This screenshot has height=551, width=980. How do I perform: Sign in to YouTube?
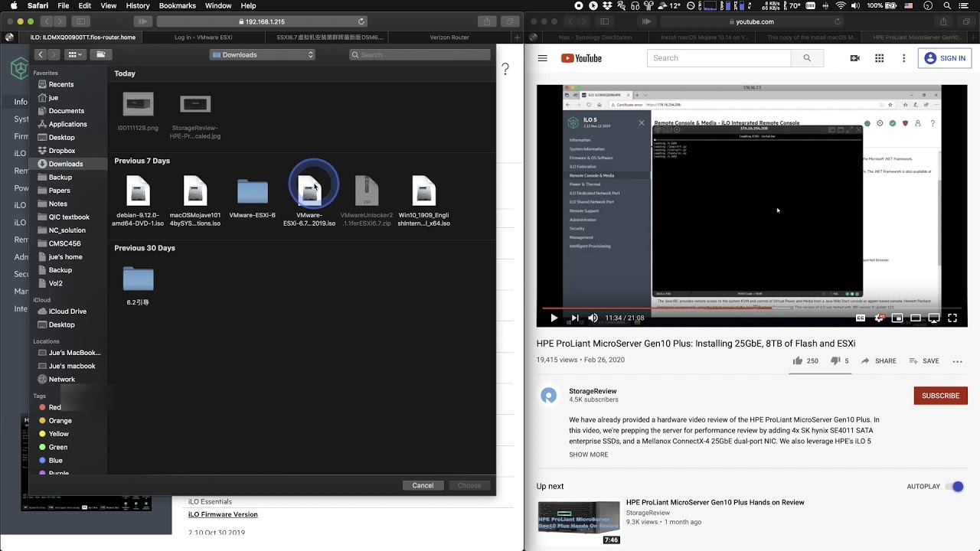945,58
